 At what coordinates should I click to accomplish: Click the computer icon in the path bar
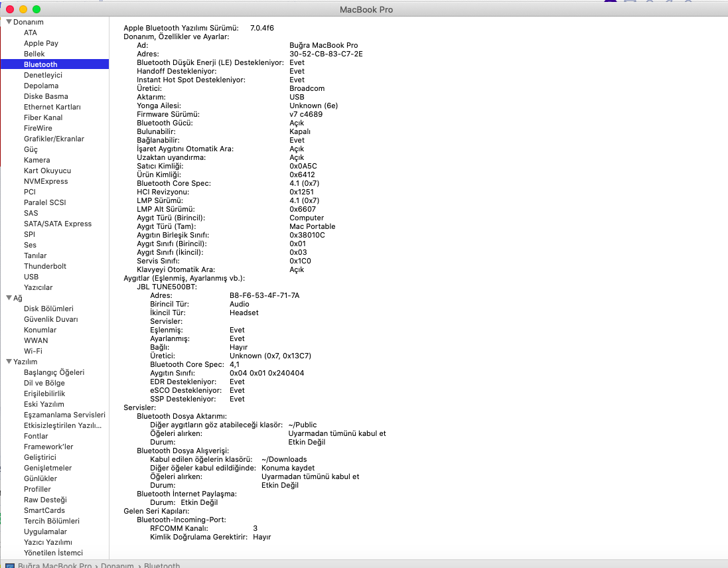[x=10, y=565]
